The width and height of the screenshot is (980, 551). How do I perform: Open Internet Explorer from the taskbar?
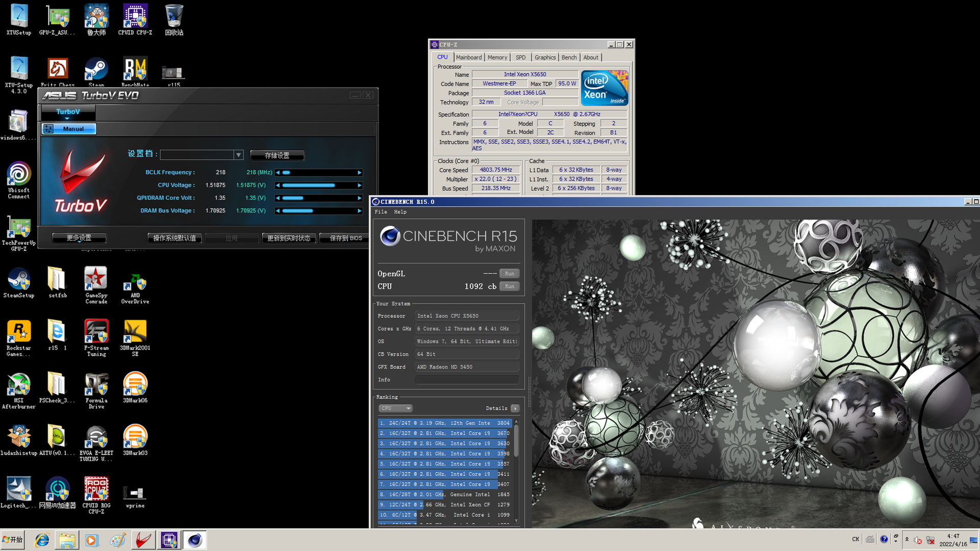[x=42, y=540]
